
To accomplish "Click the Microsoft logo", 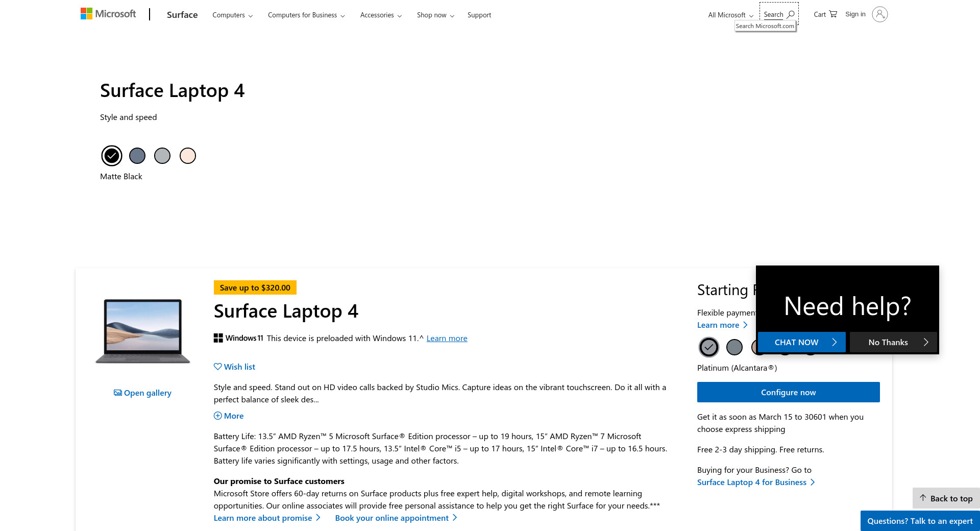I will point(108,14).
